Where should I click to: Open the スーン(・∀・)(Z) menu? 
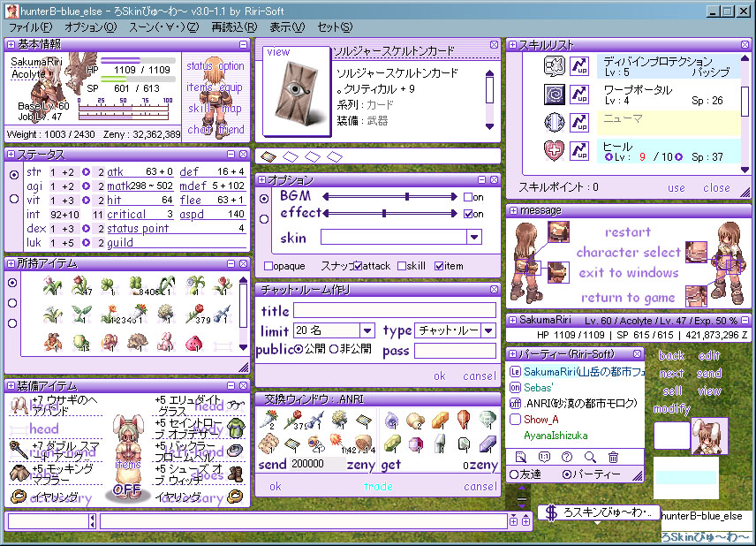164,27
